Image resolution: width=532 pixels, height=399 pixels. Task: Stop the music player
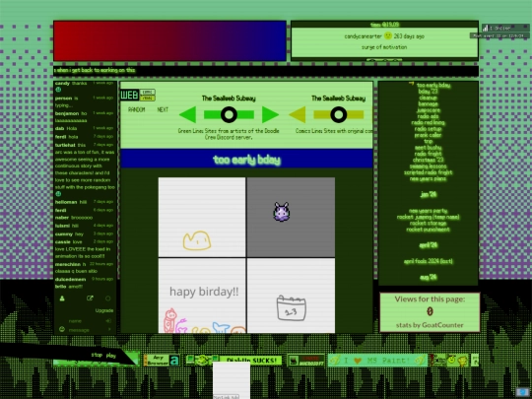[x=97, y=355]
